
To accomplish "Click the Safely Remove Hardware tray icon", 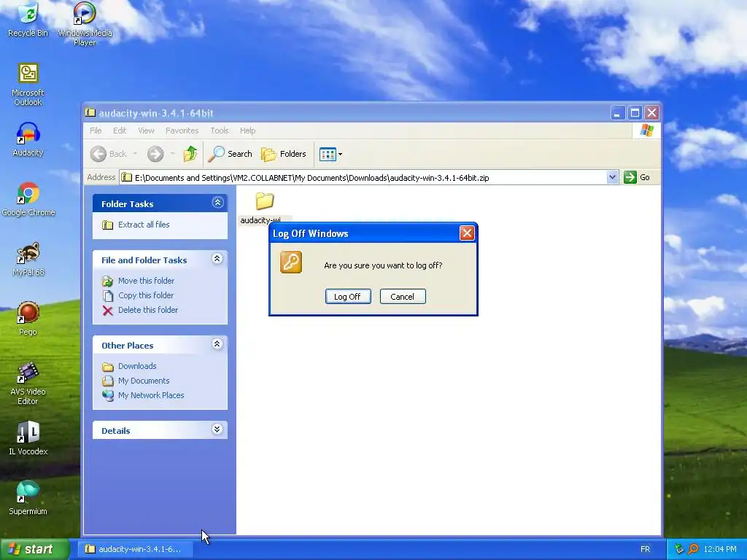I will tap(679, 549).
